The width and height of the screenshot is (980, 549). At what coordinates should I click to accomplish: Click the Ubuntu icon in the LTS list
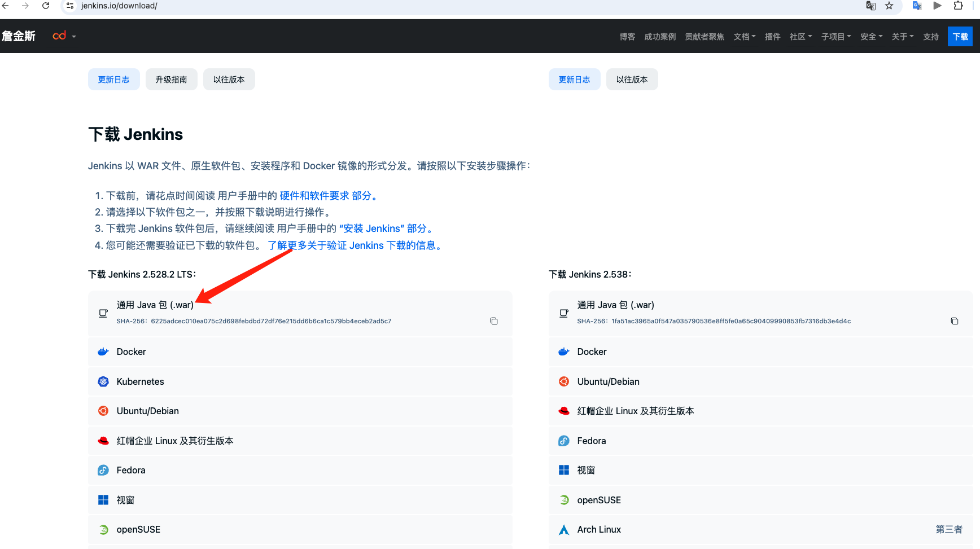point(103,411)
